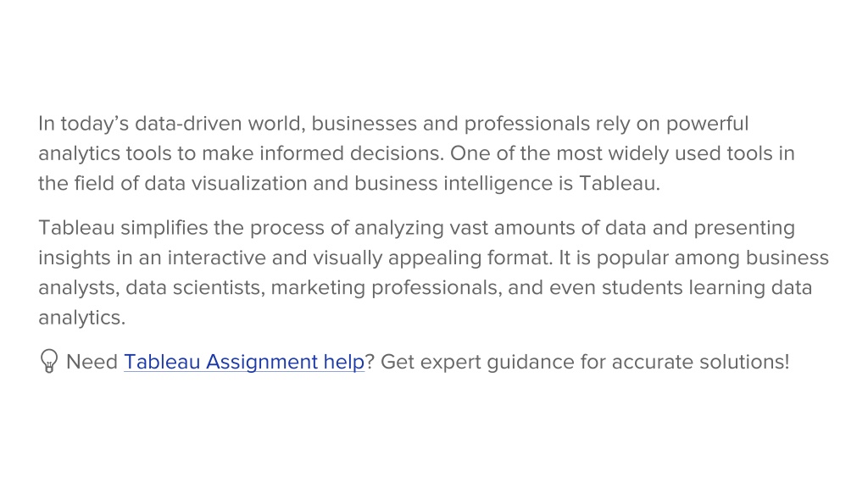Click the words analytics tools
Viewport: 868px width, 488px height.
click(105, 153)
